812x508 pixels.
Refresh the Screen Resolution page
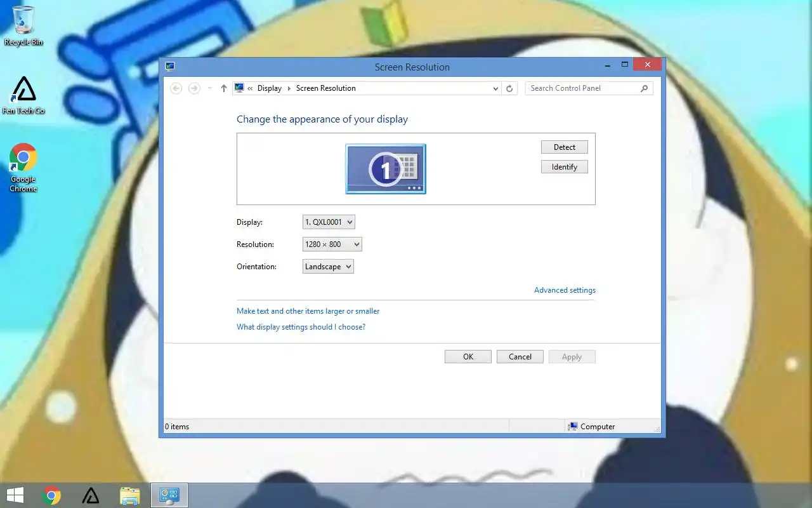[x=509, y=88]
